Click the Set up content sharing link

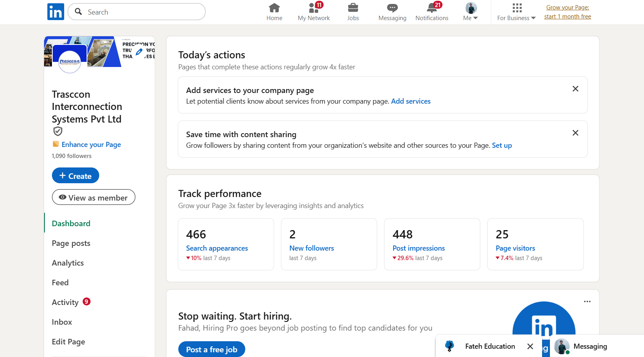(x=502, y=145)
